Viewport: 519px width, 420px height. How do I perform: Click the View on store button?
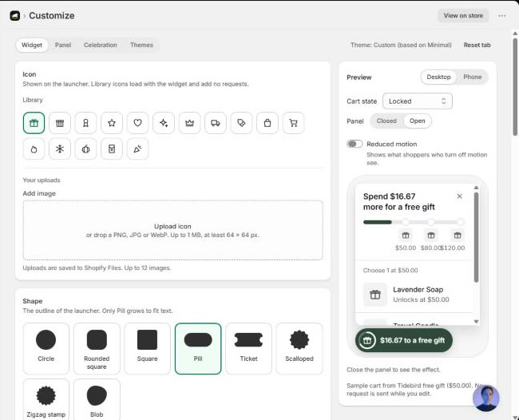pos(463,15)
